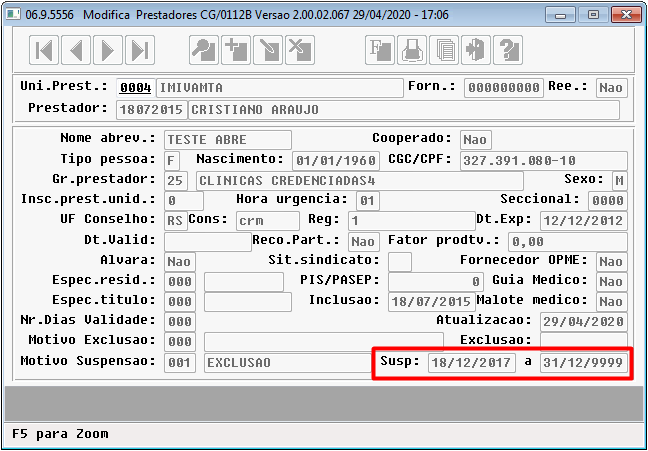The height and width of the screenshot is (451, 648).
Task: Click the Nome abrev. field TESTE ABRE
Action: [x=228, y=140]
